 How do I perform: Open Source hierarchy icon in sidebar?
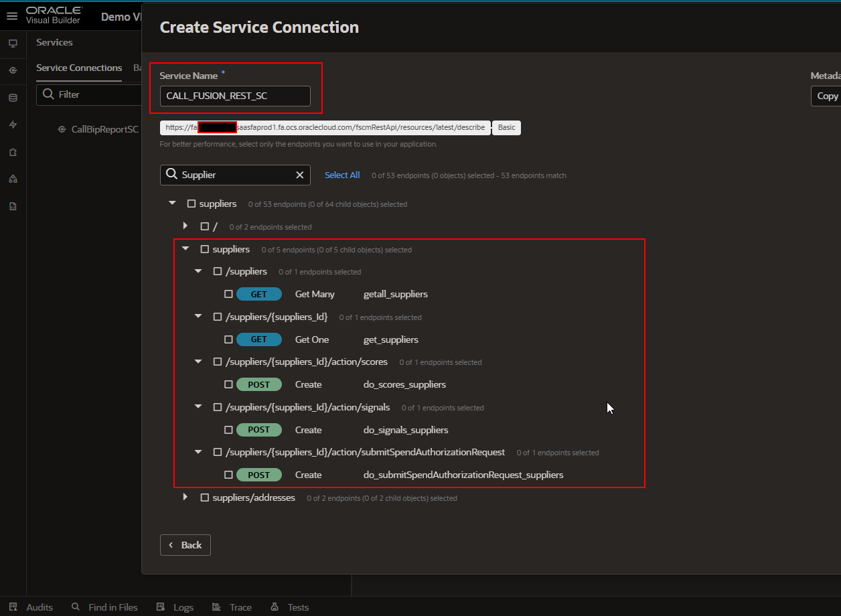13,179
